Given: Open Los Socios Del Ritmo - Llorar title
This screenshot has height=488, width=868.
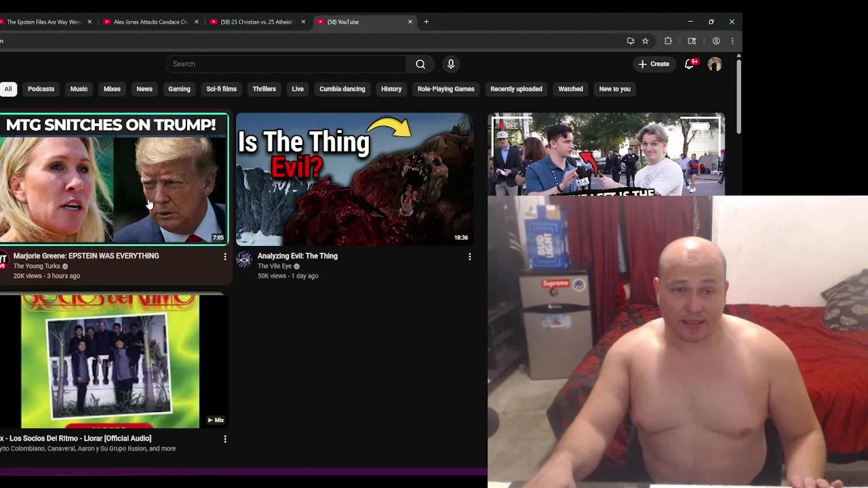Looking at the screenshot, I should tap(75, 438).
